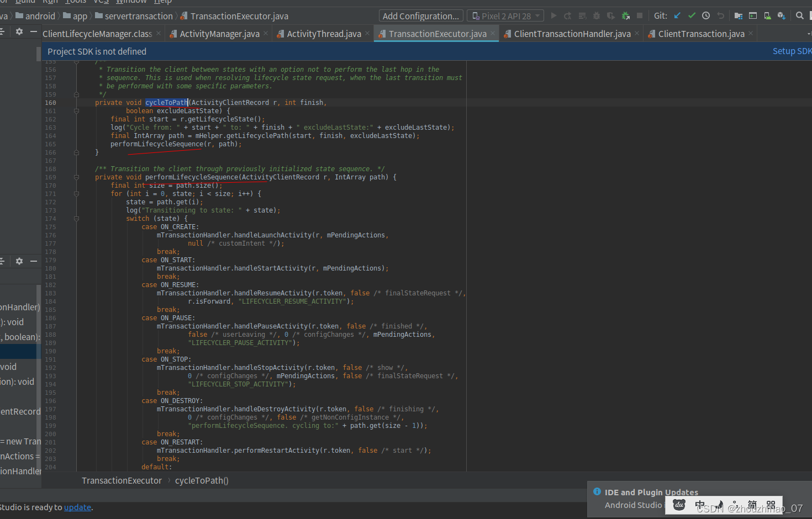
Task: Click the Profile app icon
Action: point(611,16)
